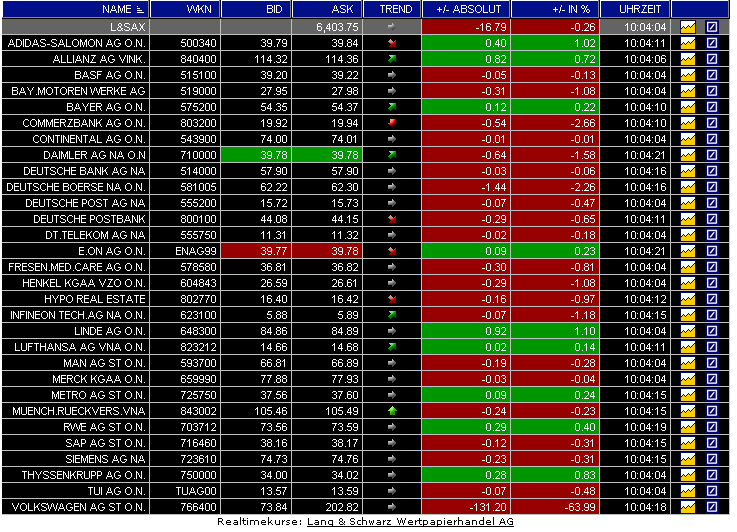Select the MERCK KGAA O.N. name

pyautogui.click(x=99, y=379)
